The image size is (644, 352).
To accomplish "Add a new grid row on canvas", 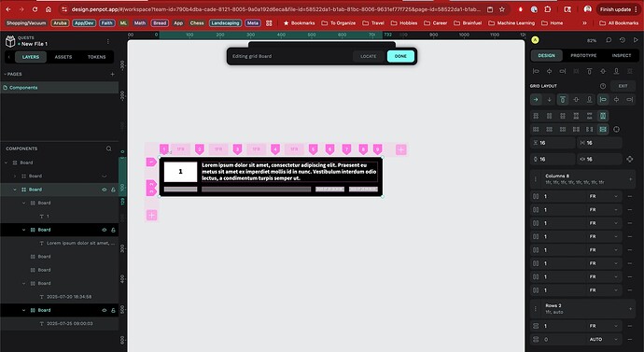I will click(151, 215).
